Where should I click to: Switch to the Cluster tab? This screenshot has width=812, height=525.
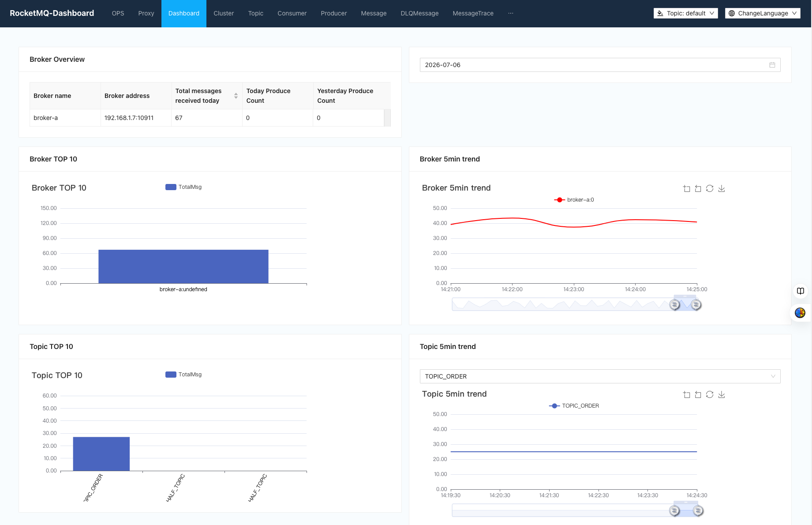pos(224,13)
